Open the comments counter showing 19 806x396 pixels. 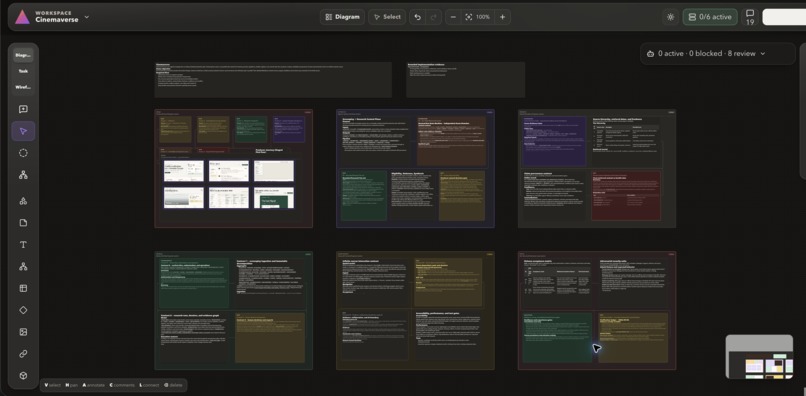750,17
